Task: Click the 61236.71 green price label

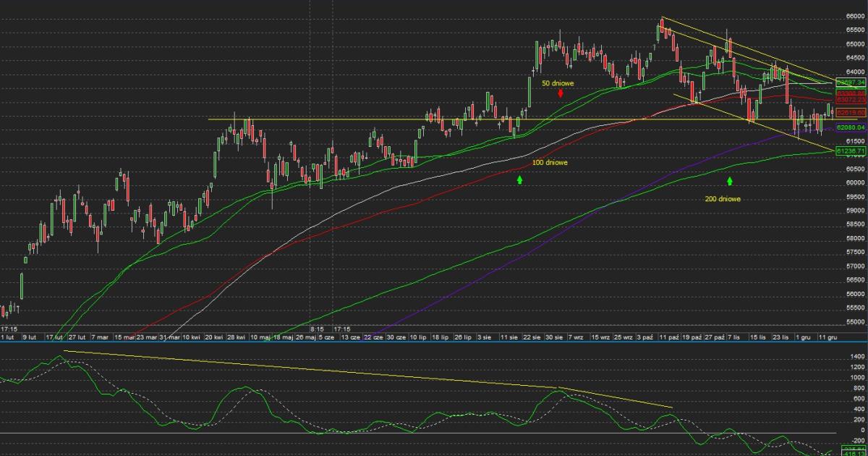Action: [851, 151]
